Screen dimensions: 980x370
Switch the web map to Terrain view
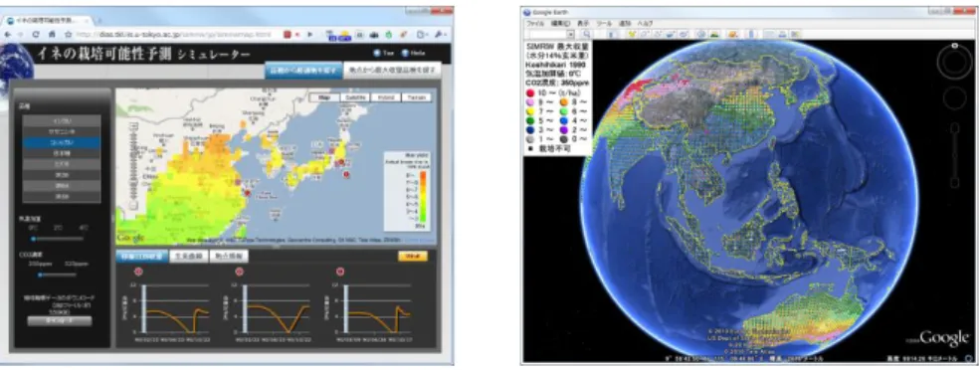coord(416,97)
